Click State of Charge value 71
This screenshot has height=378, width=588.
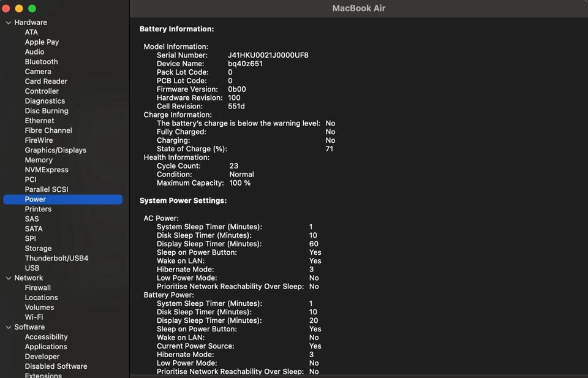coord(330,149)
